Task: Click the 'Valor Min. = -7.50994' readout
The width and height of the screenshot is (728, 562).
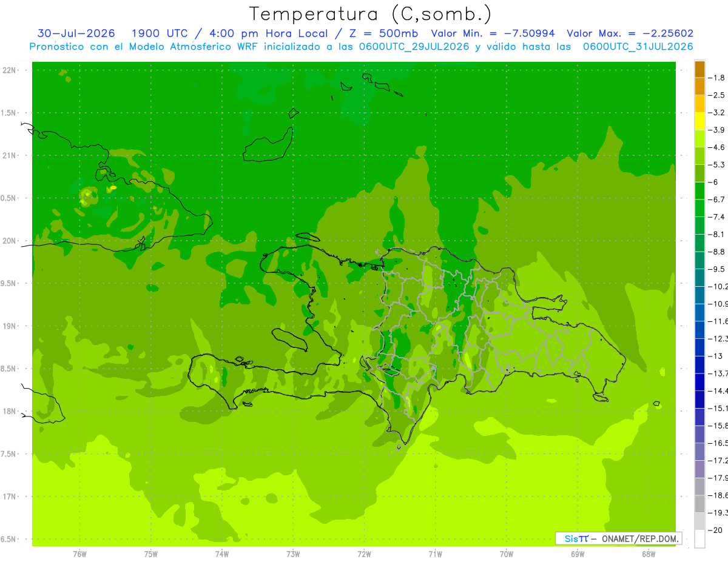Action: point(493,33)
